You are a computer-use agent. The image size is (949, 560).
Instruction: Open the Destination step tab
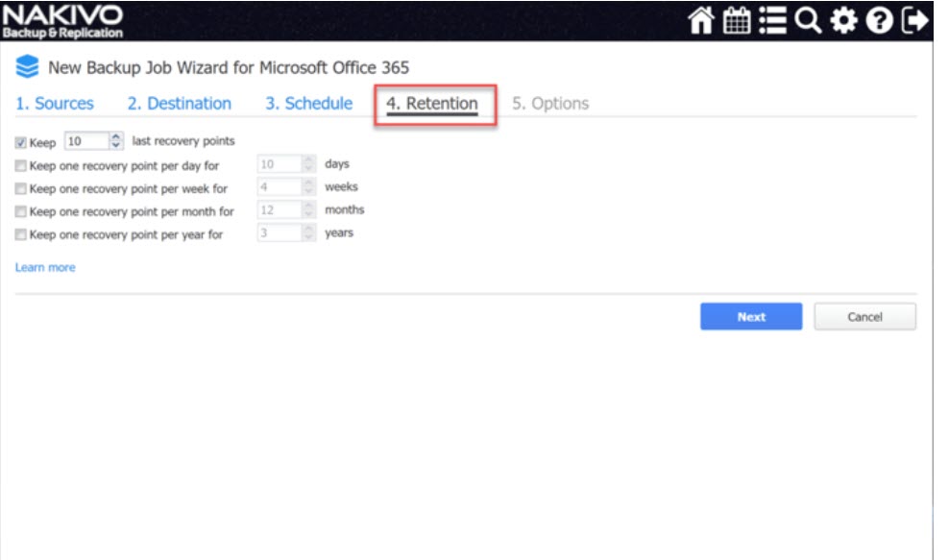click(180, 104)
